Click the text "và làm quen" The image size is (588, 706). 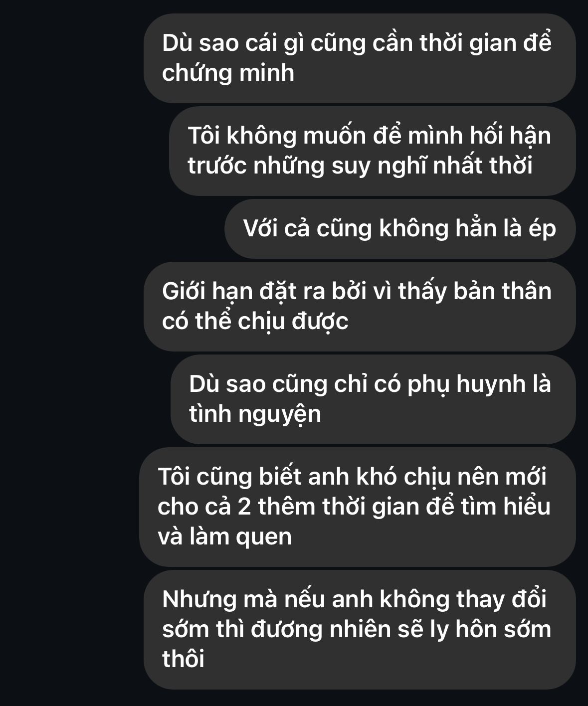[x=224, y=537]
